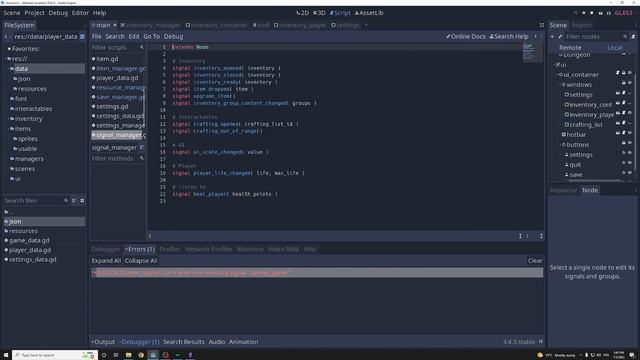Open Windows Start menu
This screenshot has width=640, height=360.
point(6,355)
